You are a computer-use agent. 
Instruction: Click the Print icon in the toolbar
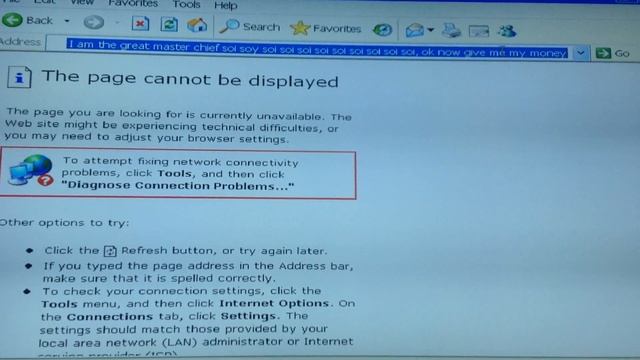coord(451,30)
